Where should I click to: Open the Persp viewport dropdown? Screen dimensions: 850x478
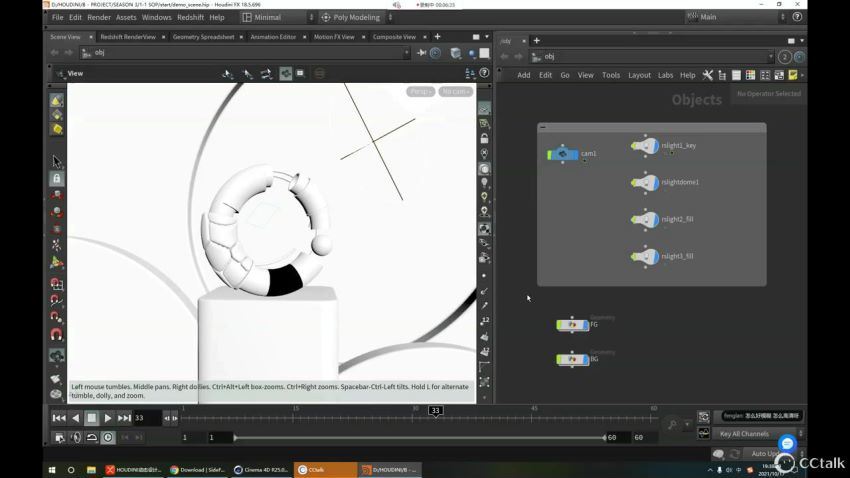click(421, 92)
